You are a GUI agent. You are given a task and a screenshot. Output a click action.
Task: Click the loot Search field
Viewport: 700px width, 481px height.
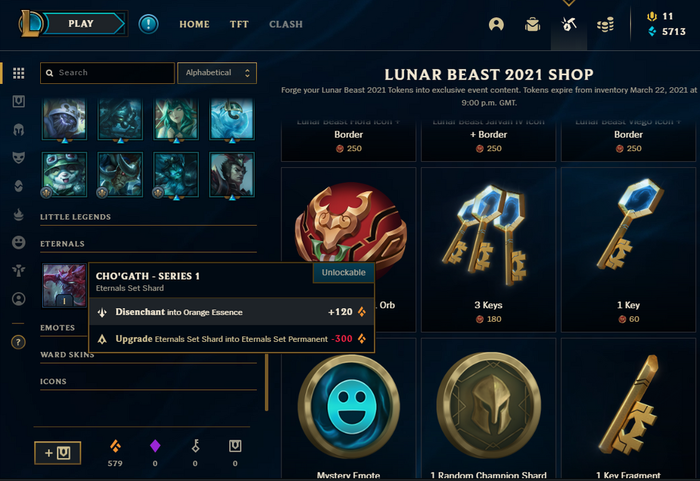(x=107, y=73)
